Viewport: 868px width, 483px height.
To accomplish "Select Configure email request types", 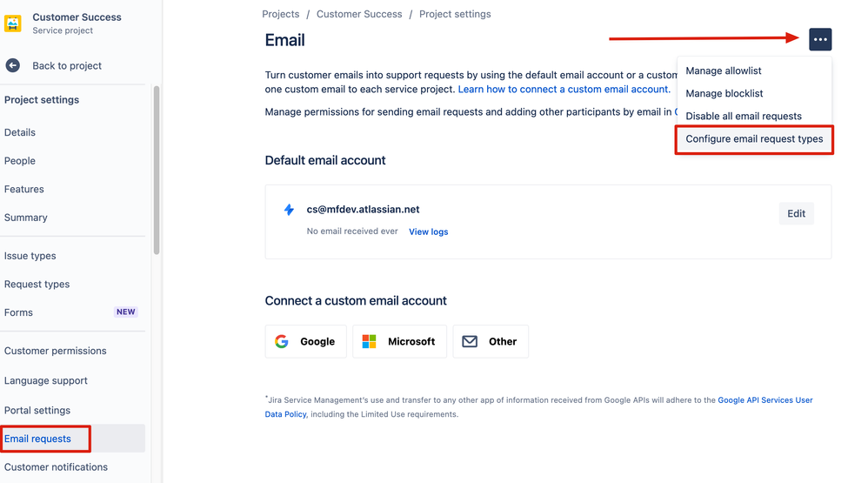I will (754, 139).
